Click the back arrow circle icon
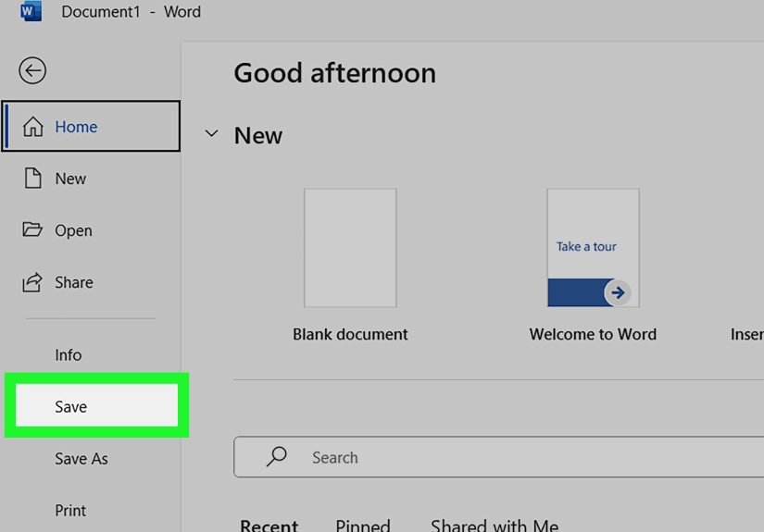Viewport: 764px width, 532px height. coord(32,70)
